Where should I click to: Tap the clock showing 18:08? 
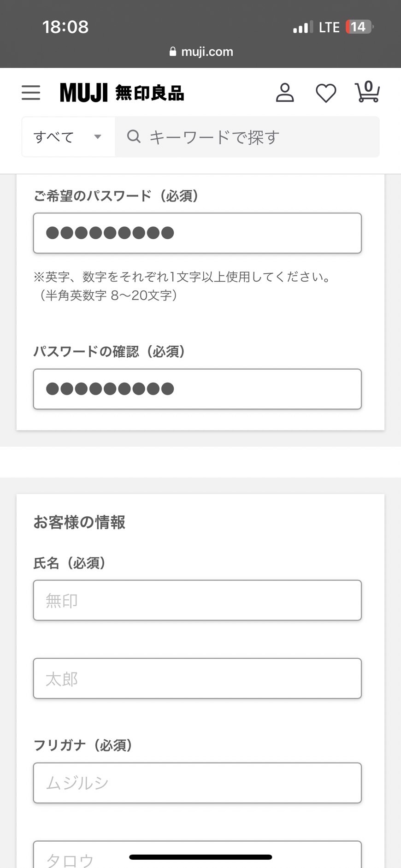(x=65, y=27)
